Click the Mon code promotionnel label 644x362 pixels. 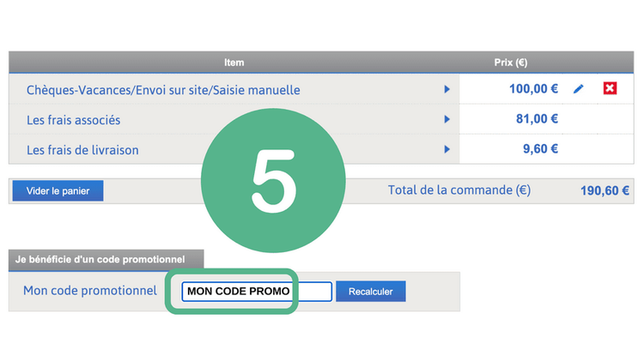pos(90,291)
